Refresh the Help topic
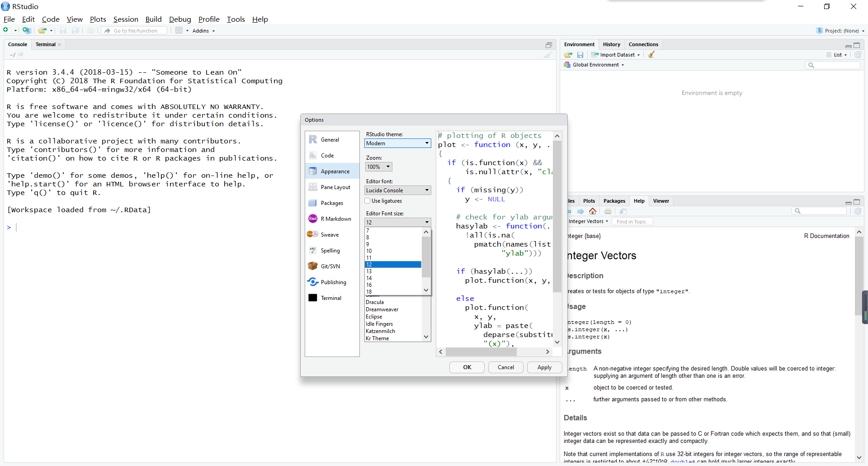 point(858,211)
